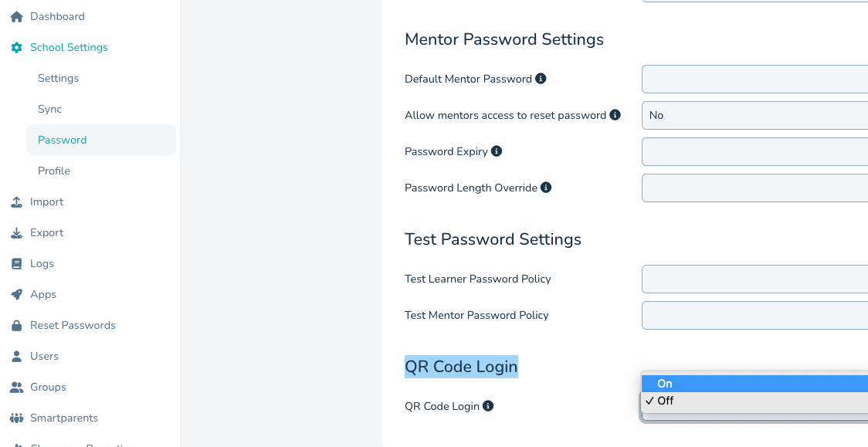Click the School Settings gear icon
This screenshot has width=868, height=447.
click(x=16, y=47)
